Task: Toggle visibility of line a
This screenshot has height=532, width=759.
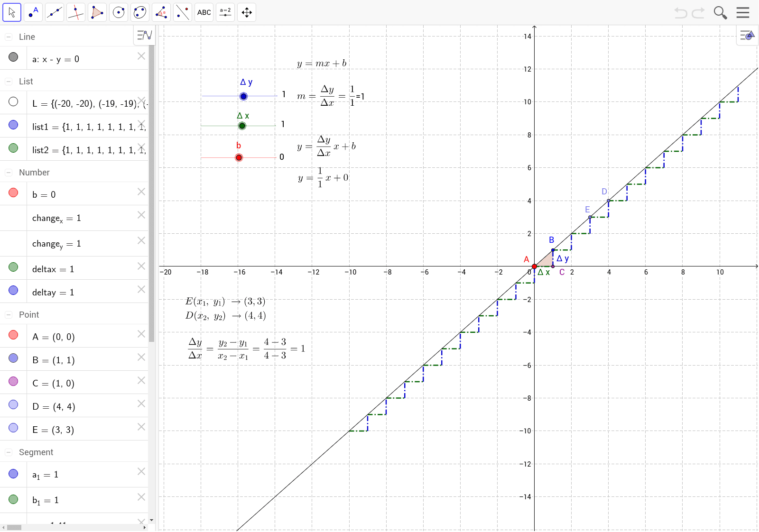Action: 13,57
